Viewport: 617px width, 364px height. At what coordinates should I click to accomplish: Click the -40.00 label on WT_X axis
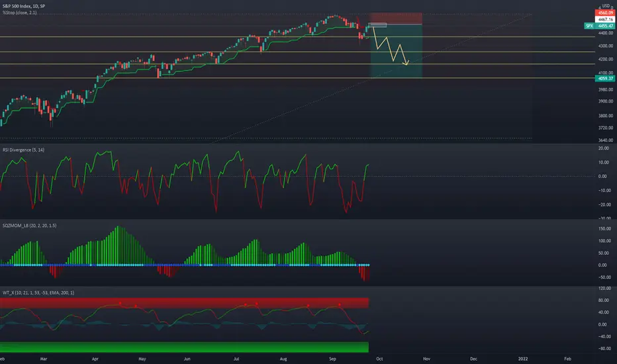click(604, 336)
